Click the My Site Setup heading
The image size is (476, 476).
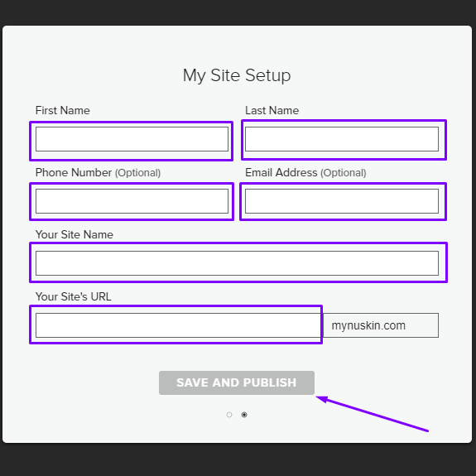237,75
